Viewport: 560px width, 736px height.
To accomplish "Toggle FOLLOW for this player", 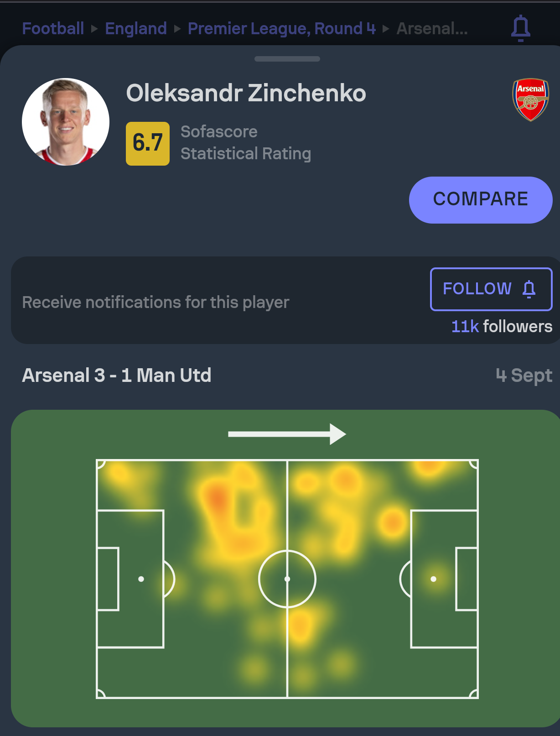I will [491, 289].
